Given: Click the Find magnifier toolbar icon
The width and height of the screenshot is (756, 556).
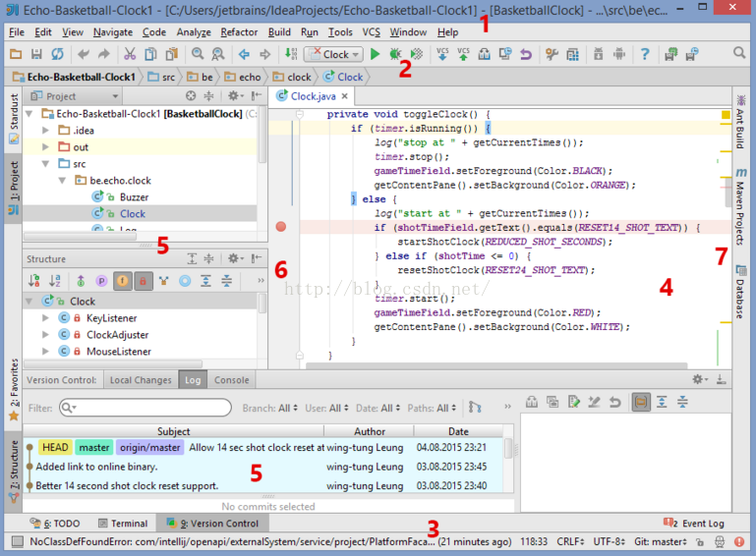Looking at the screenshot, I should click(x=198, y=54).
